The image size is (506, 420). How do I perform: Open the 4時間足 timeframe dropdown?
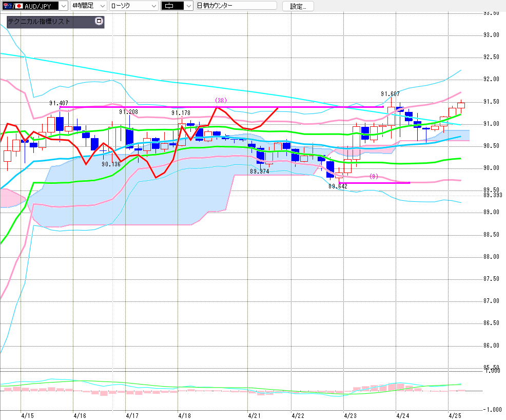88,6
